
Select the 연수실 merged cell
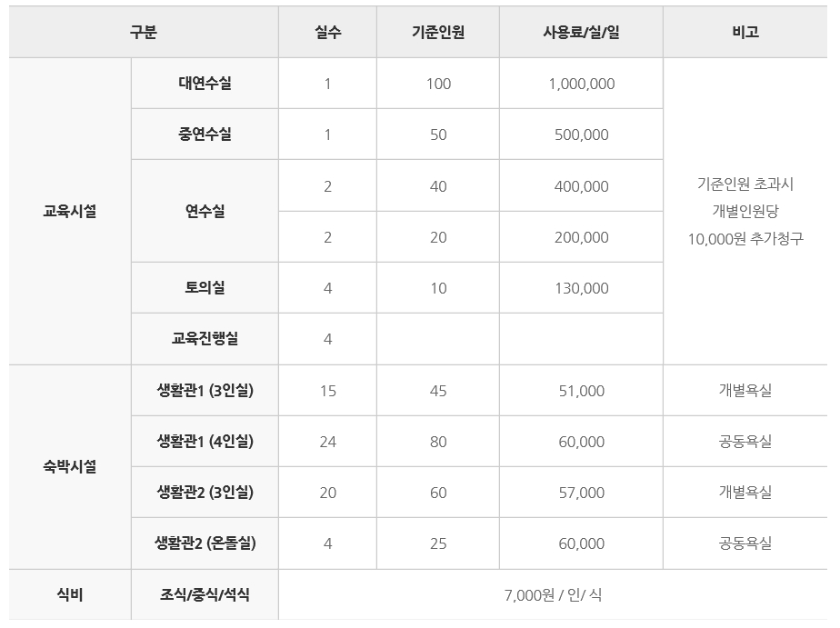click(x=205, y=211)
